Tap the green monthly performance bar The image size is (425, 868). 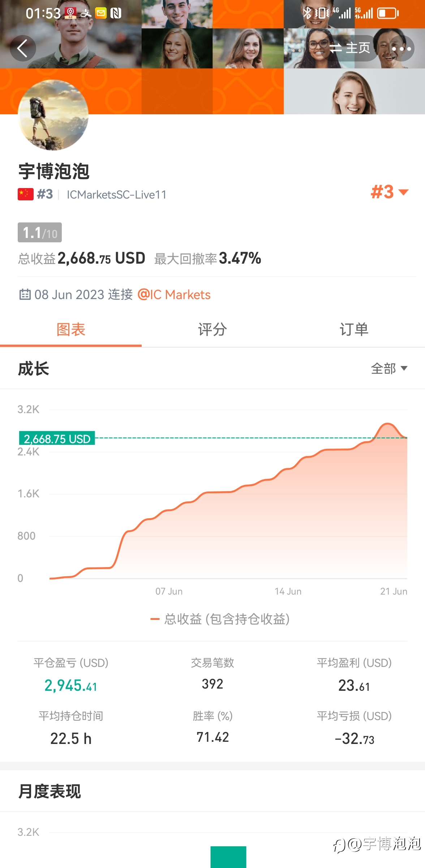pyautogui.click(x=228, y=857)
